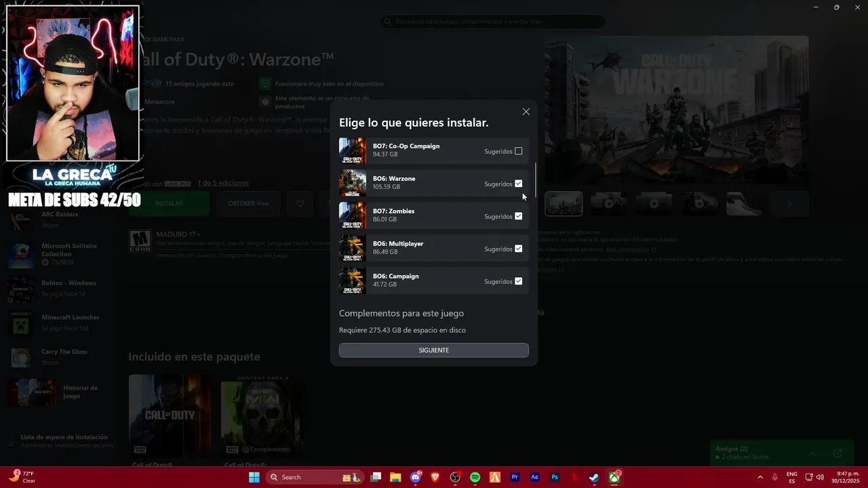Uncheck the BO7: Zombies Sugeridos checkbox
The width and height of the screenshot is (868, 488).
tap(519, 216)
